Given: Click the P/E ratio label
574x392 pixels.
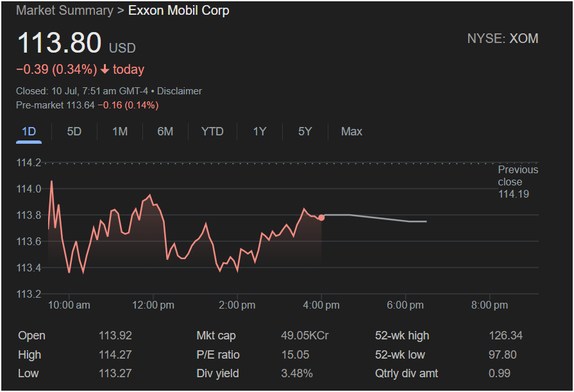Looking at the screenshot, I should point(218,355).
